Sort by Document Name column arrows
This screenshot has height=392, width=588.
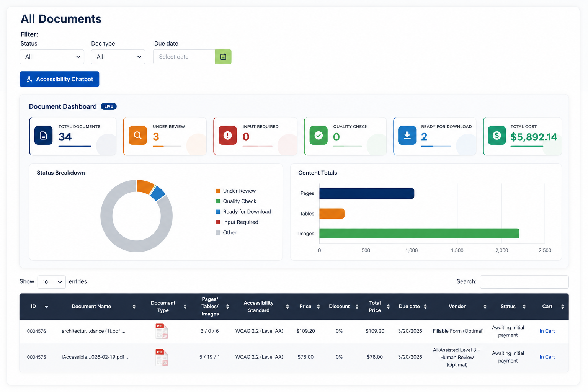click(134, 307)
